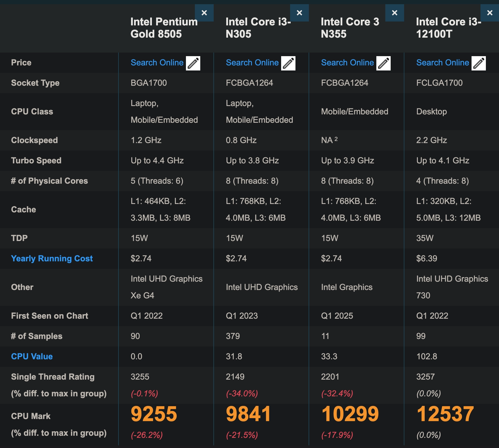Select CPU Mark score 10299
This screenshot has height=448, width=499.
coord(350,414)
